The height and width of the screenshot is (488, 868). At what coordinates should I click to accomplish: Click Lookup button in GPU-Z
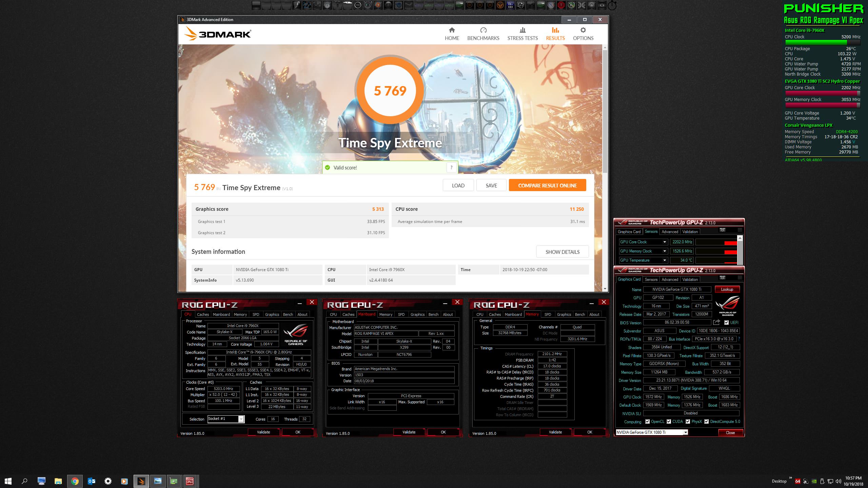tap(727, 289)
